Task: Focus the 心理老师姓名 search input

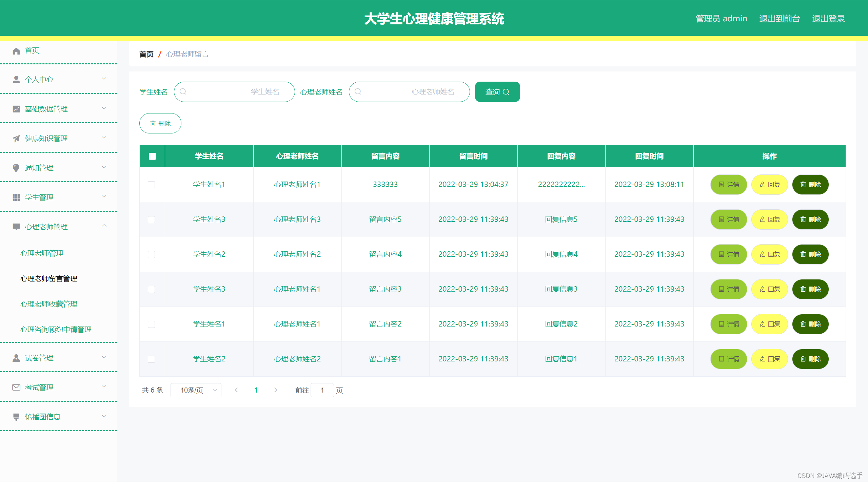Action: (409, 92)
